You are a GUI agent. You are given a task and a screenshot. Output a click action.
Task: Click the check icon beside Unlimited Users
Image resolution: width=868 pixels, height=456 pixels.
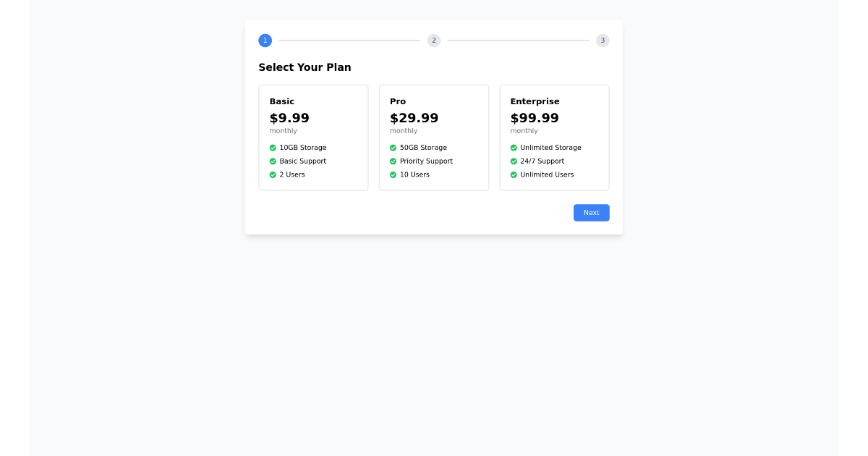(513, 174)
